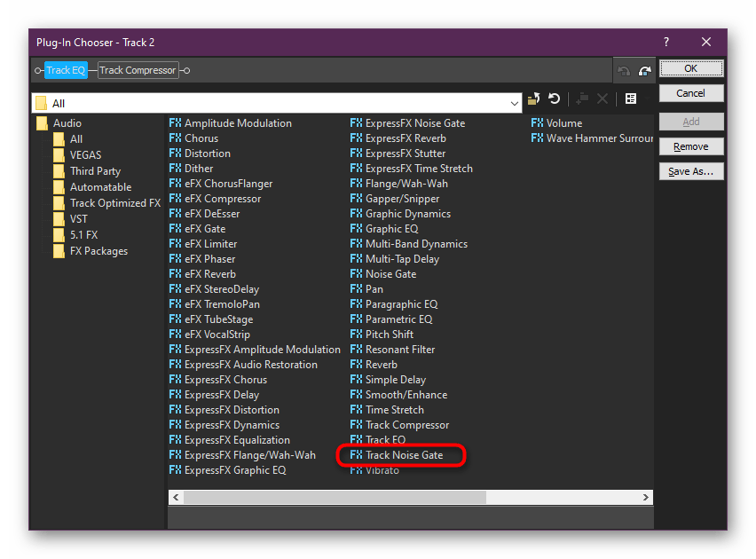Select Track Compressor in the plug-in chain
The width and height of the screenshot is (756, 559).
138,70
